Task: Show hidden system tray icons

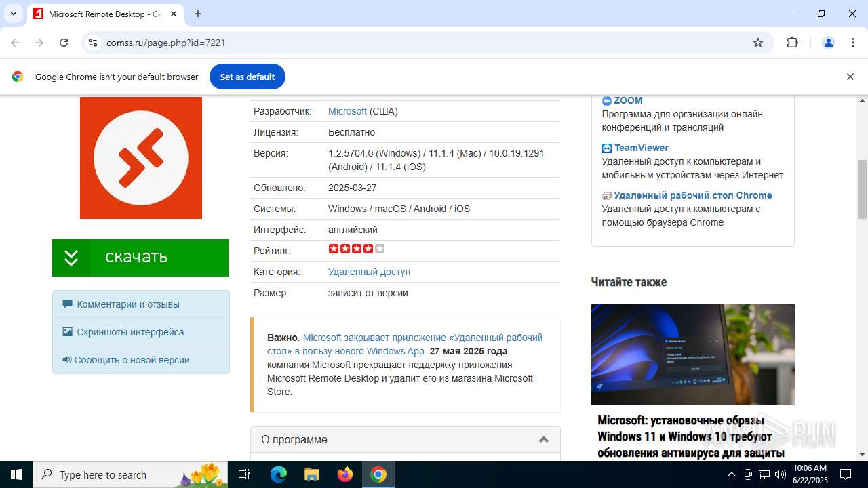Action: [731, 474]
